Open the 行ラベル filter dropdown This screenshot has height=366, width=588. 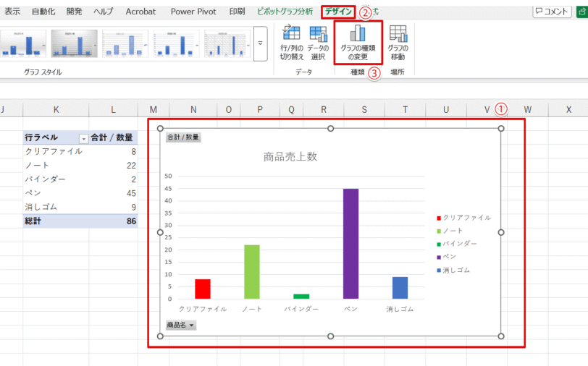pos(83,139)
